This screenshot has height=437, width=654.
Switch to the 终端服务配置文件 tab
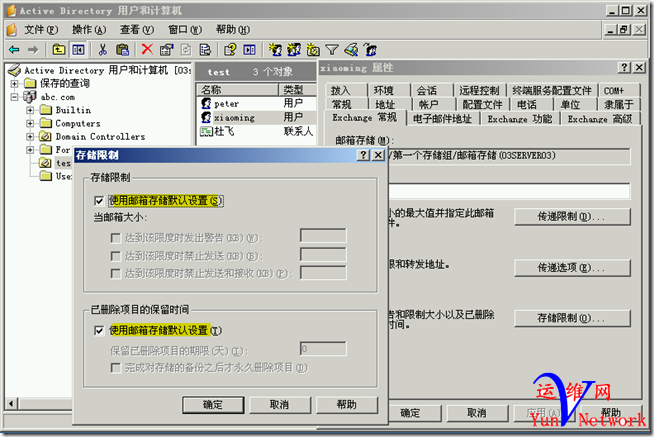pyautogui.click(x=551, y=90)
